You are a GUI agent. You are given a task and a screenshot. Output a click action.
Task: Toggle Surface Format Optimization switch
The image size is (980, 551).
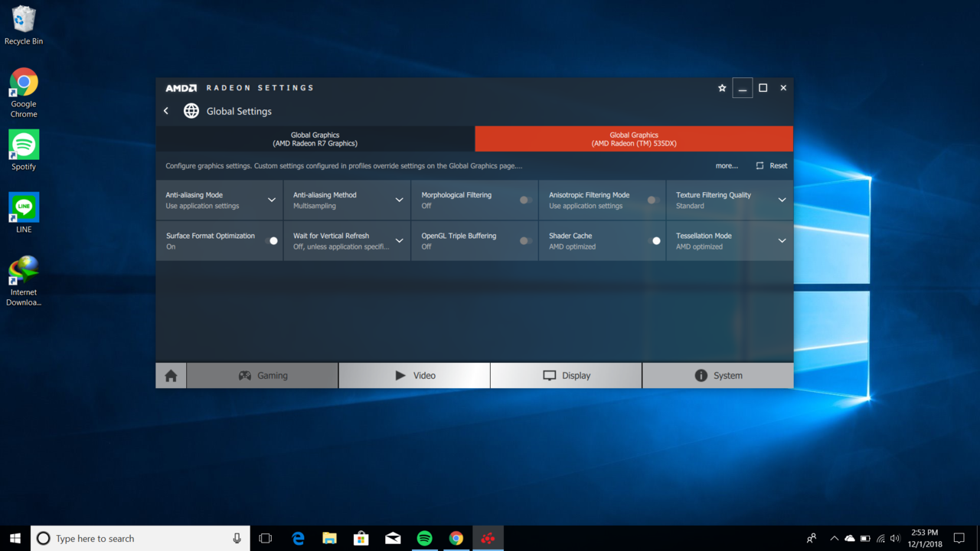(272, 240)
